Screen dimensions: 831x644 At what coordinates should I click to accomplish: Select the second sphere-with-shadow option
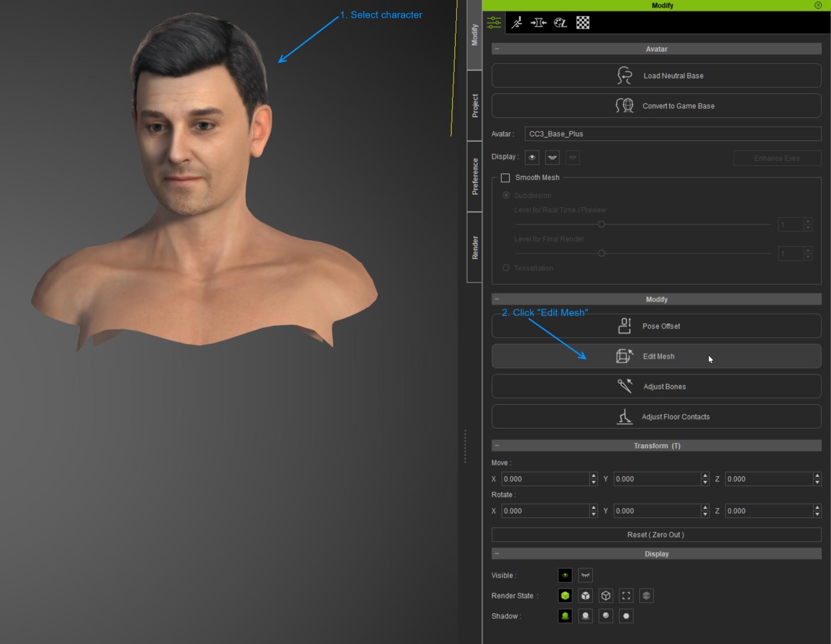click(585, 616)
